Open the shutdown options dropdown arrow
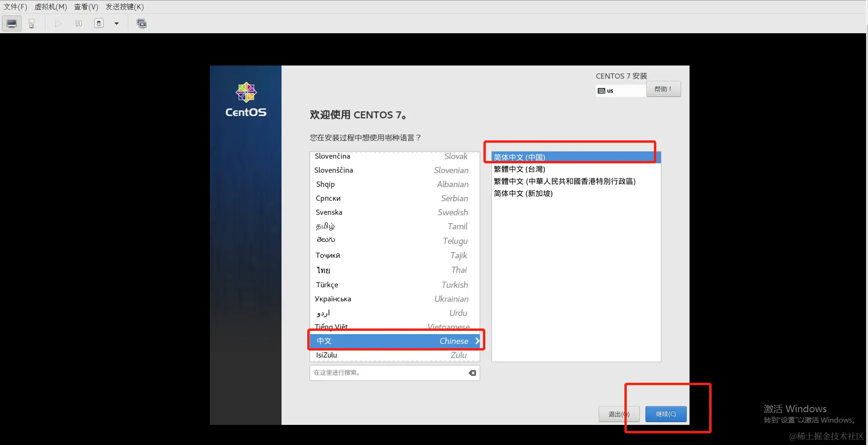 coord(117,23)
